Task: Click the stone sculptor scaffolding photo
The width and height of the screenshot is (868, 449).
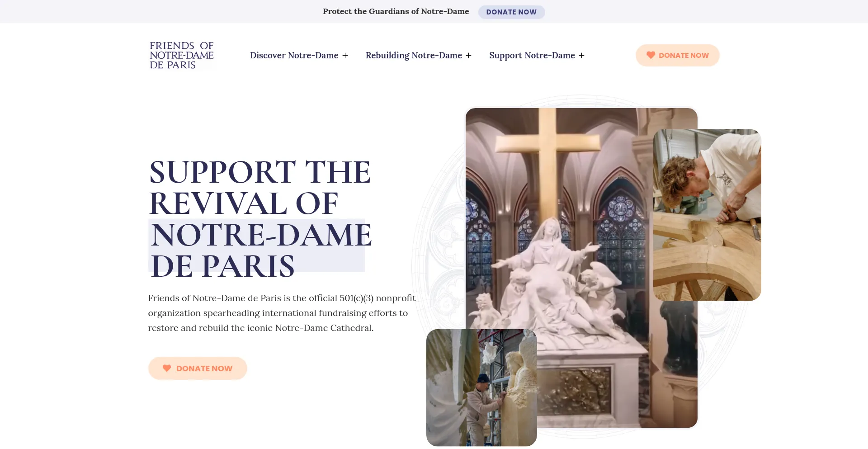Action: [481, 388]
